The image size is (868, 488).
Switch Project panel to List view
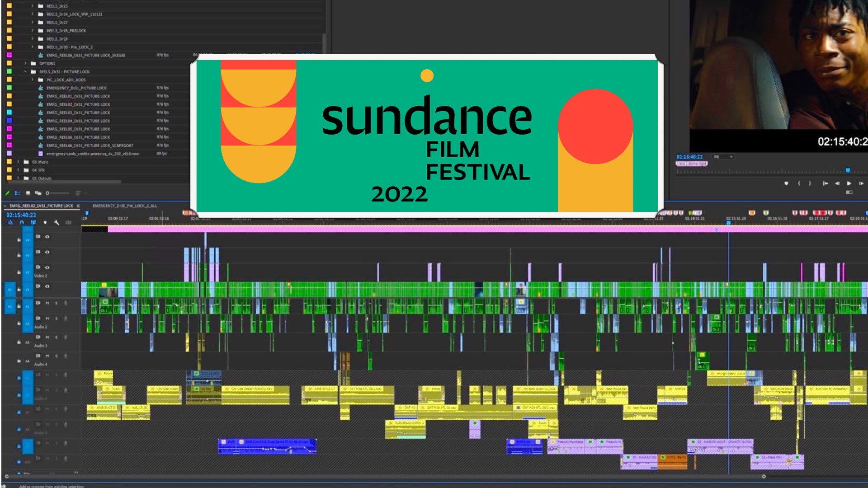click(18, 193)
